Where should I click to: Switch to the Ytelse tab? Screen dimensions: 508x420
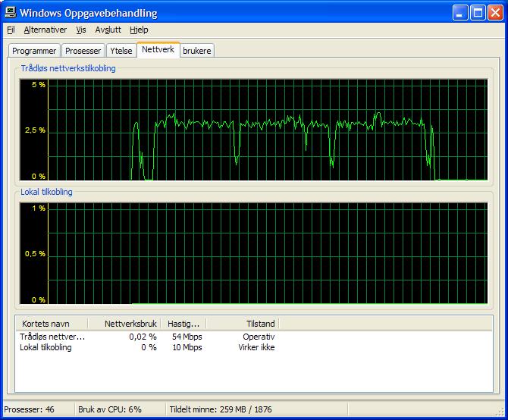tap(121, 51)
